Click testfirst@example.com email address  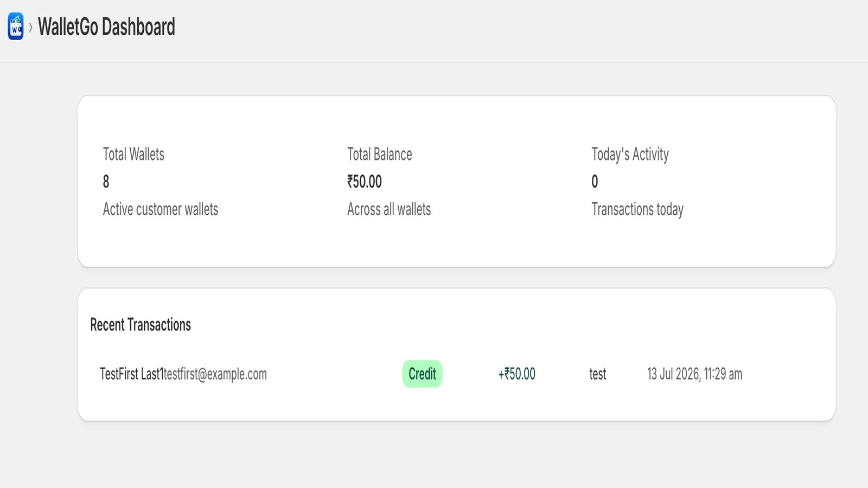[x=215, y=374]
